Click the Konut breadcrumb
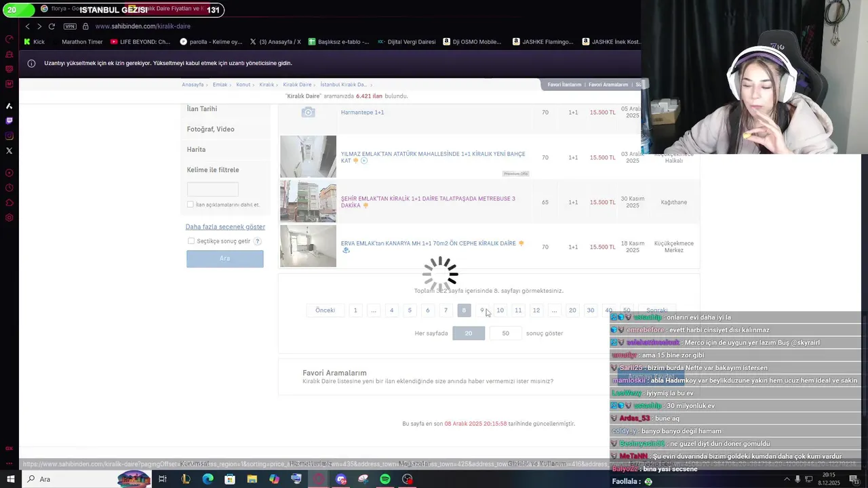The image size is (868, 488). (x=243, y=85)
